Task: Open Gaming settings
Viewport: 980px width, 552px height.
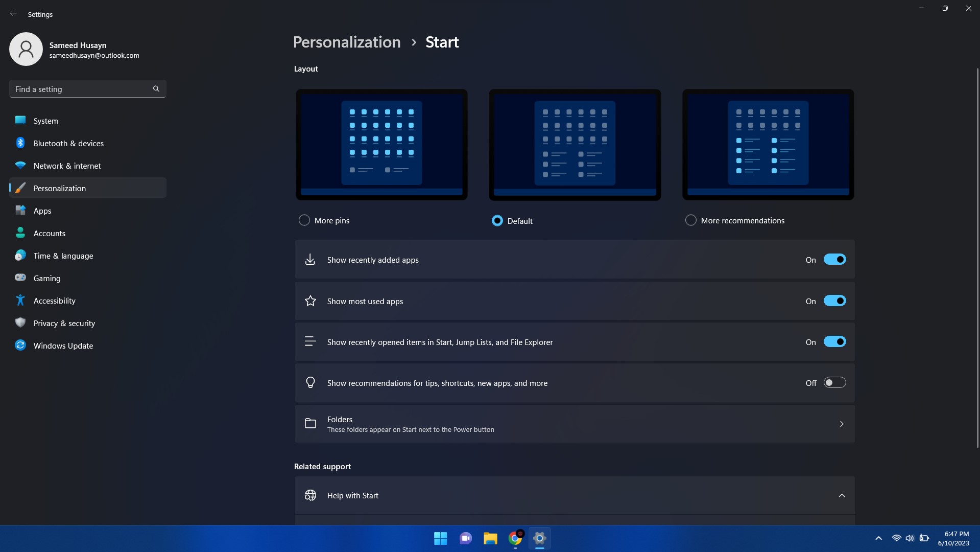Action: [x=88, y=278]
